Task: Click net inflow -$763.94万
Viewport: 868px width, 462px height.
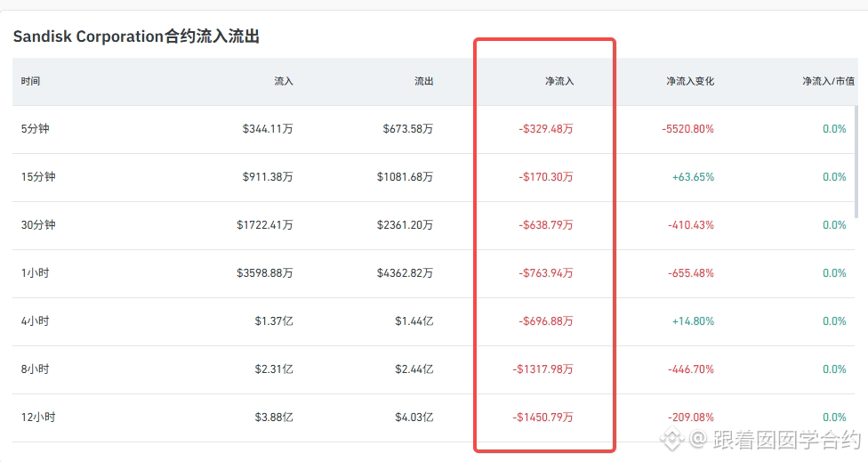Action: (x=546, y=273)
